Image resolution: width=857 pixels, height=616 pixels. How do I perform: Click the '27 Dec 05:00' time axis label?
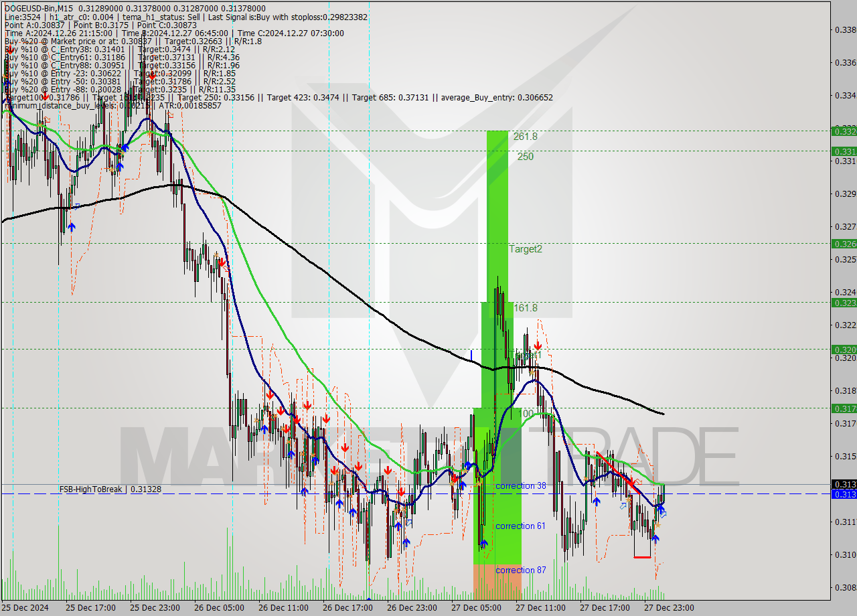[x=476, y=608]
